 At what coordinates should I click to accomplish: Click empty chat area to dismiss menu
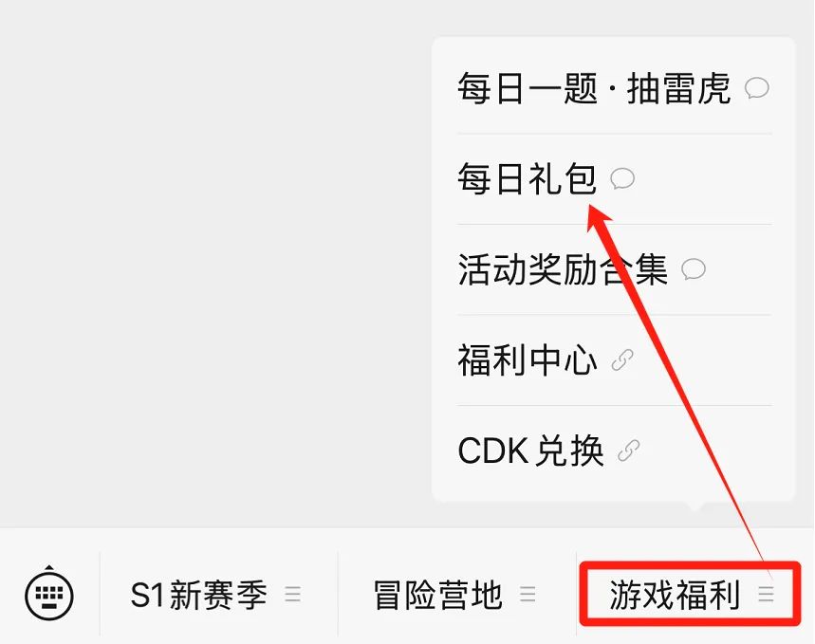pyautogui.click(x=213, y=260)
